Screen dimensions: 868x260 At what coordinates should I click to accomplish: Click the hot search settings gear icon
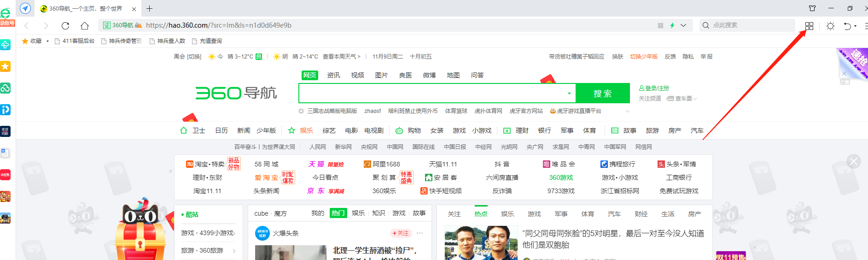coord(301,111)
